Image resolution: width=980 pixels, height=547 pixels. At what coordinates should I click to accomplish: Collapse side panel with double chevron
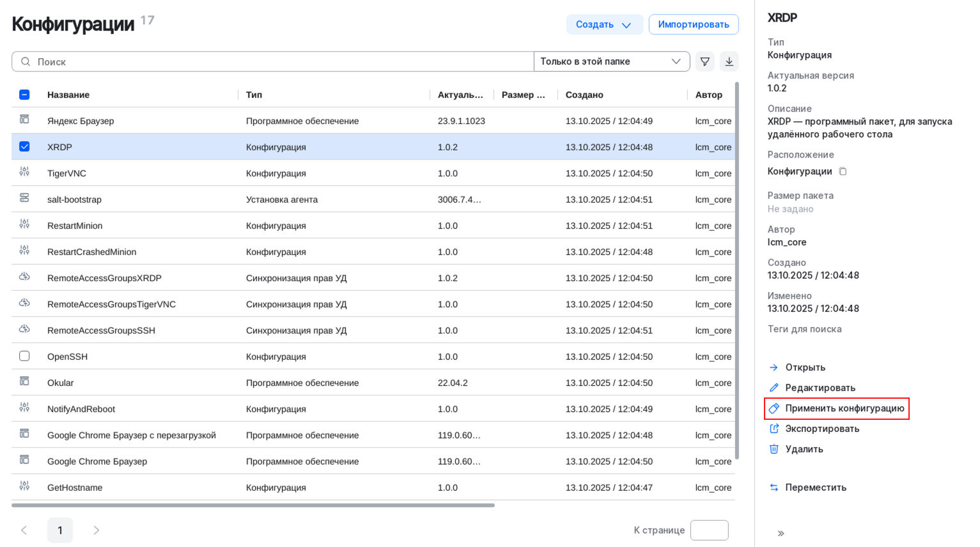click(781, 533)
